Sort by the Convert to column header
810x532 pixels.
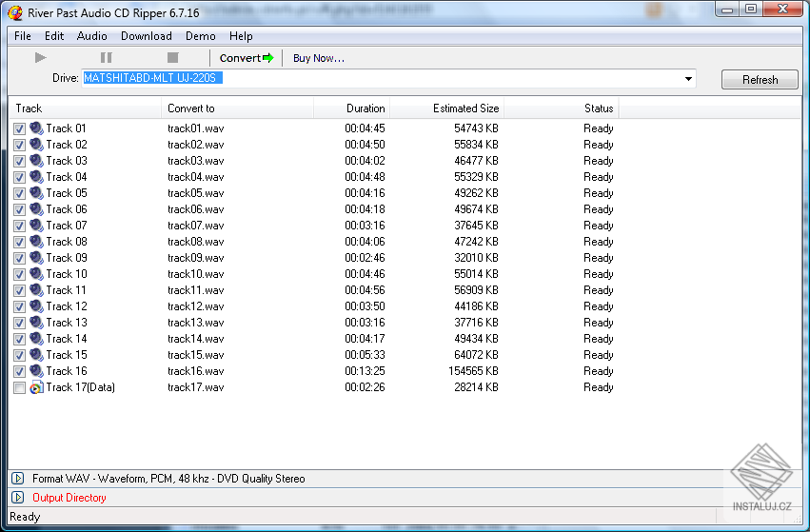pyautogui.click(x=238, y=108)
